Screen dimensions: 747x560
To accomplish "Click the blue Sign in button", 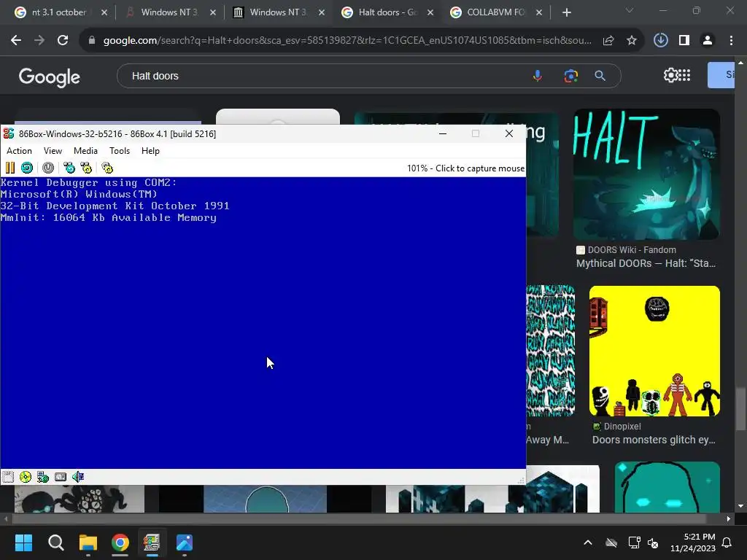I will [721, 75].
